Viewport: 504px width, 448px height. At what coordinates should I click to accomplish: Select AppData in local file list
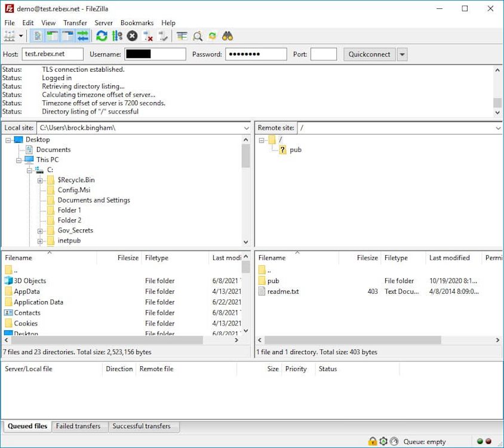pyautogui.click(x=27, y=291)
